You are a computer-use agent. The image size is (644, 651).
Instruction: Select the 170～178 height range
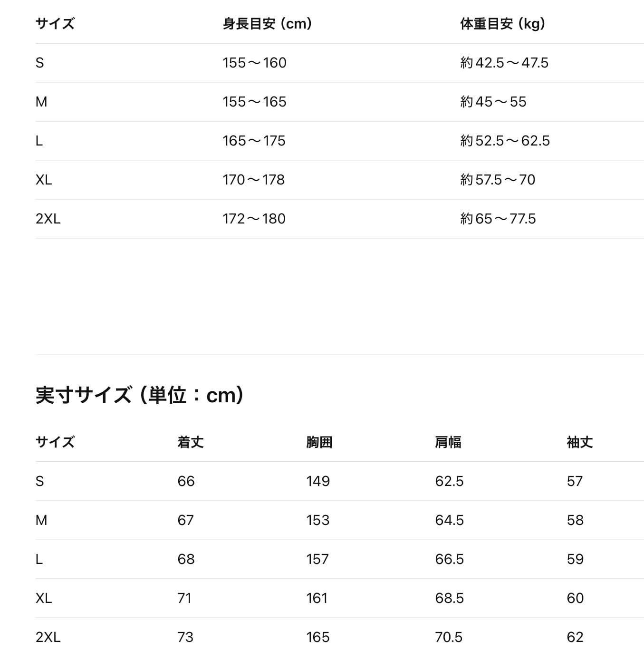[x=253, y=180]
